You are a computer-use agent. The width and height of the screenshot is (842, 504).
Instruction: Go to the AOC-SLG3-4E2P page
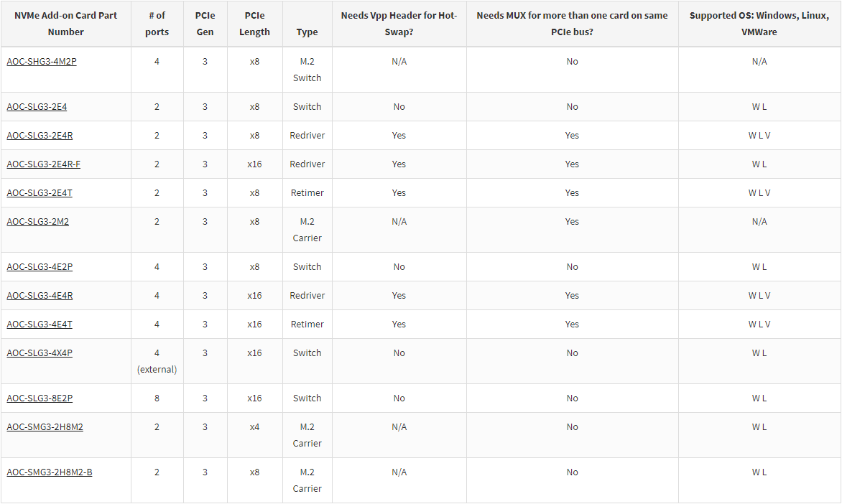pyautogui.click(x=40, y=266)
